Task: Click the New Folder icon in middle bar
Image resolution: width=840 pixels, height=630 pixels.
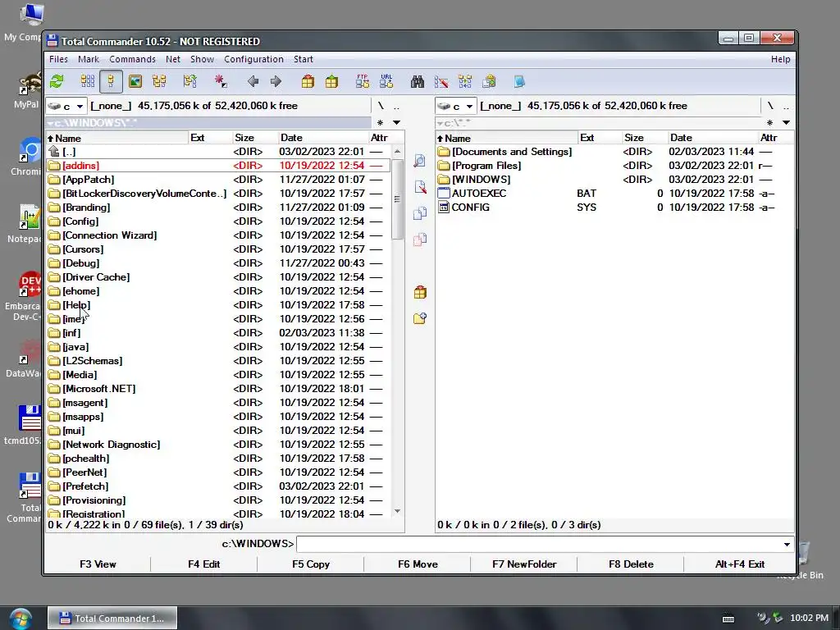Action: (x=420, y=318)
